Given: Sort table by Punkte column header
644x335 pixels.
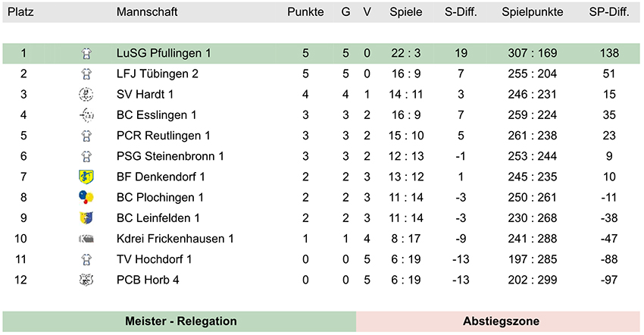Looking at the screenshot, I should [x=305, y=12].
